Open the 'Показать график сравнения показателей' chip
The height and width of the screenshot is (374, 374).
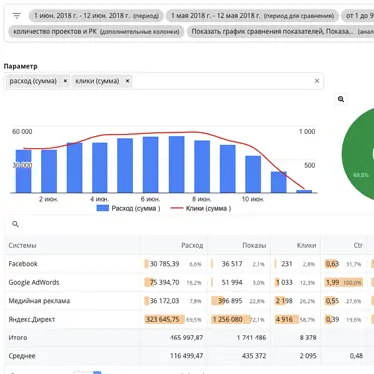click(x=280, y=32)
